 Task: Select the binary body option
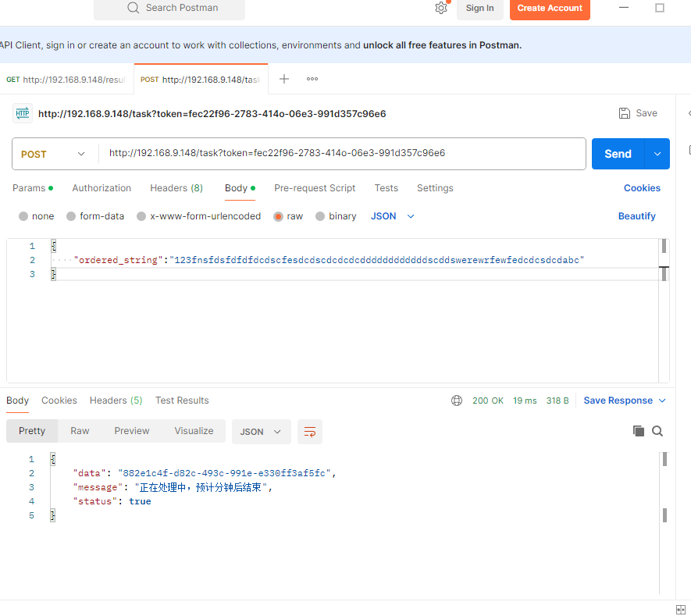320,216
